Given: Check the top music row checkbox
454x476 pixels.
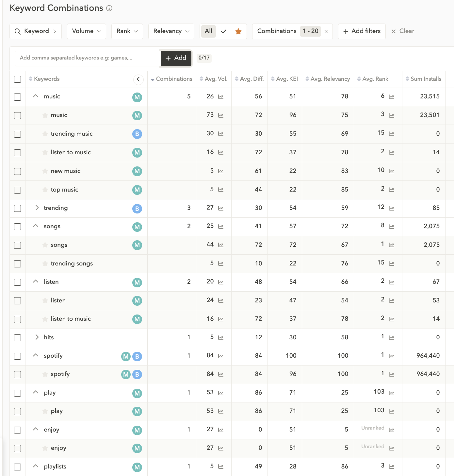Looking at the screenshot, I should coord(18,190).
